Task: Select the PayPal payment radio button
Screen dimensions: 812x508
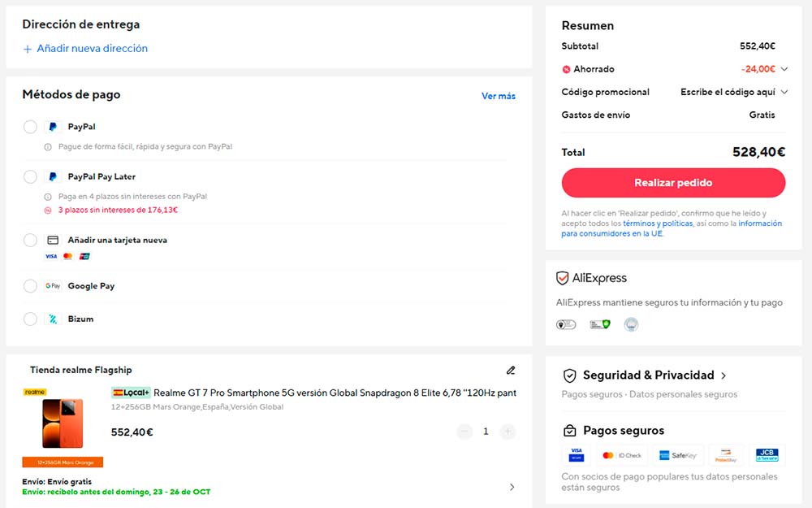Action: (x=29, y=127)
